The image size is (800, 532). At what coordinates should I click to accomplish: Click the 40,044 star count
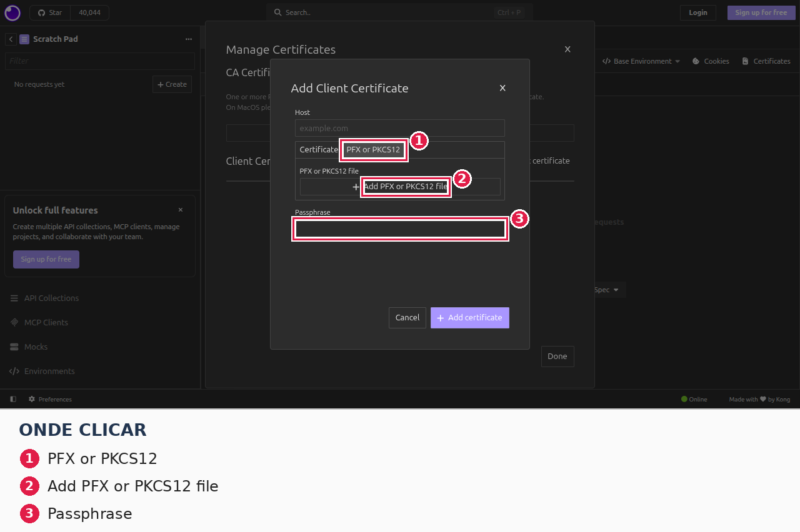click(89, 12)
